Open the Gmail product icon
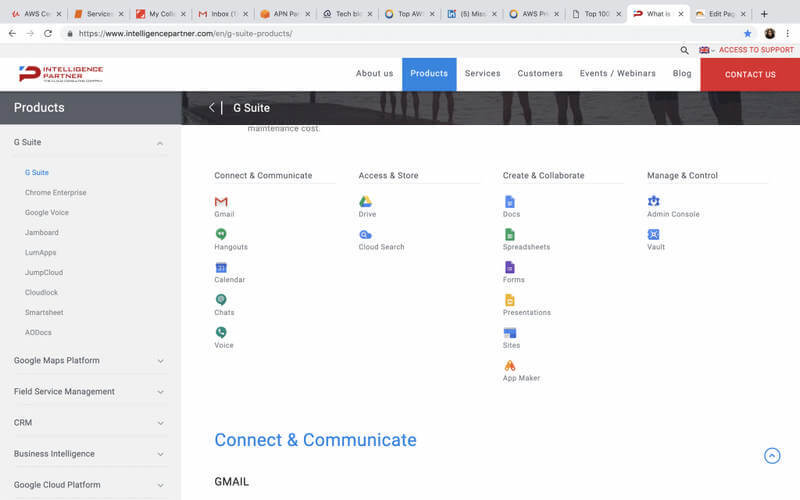Image resolution: width=800 pixels, height=500 pixels. click(x=221, y=202)
